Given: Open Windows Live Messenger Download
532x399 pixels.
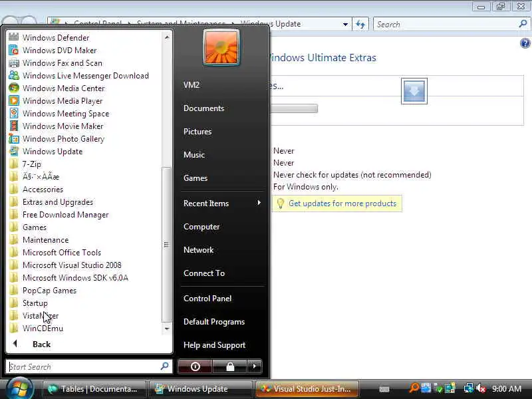Looking at the screenshot, I should click(78, 76).
